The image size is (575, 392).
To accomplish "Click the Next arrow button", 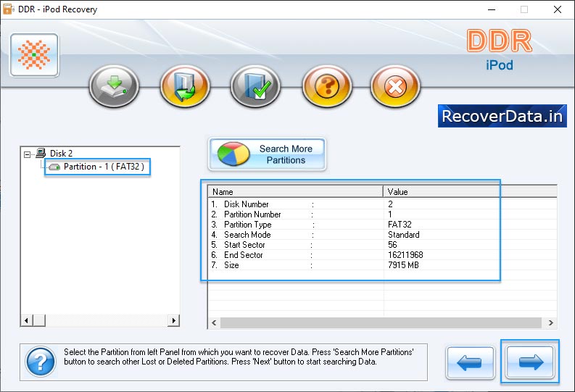I will (x=529, y=362).
